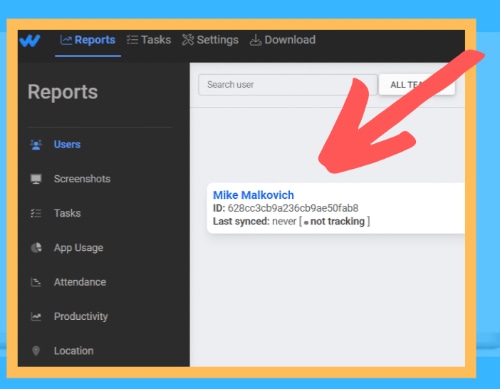Open the Settings tab in top navigation
The height and width of the screenshot is (389, 500).
(210, 40)
